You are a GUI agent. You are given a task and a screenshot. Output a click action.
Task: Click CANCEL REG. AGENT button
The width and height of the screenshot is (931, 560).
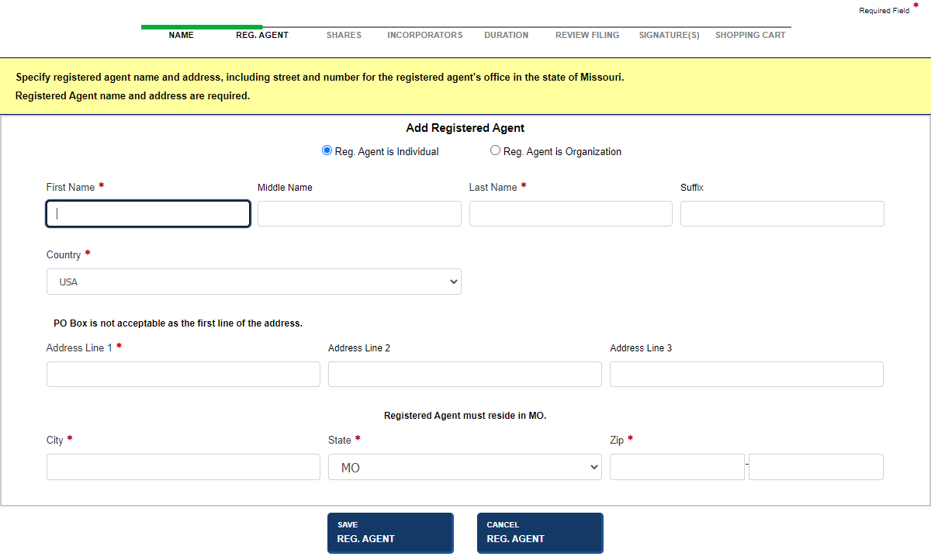click(540, 533)
